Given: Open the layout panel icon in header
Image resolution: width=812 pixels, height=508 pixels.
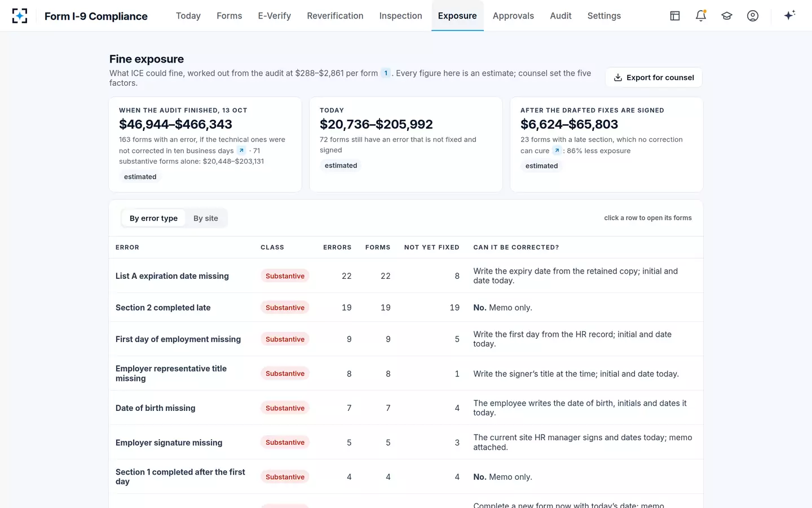Looking at the screenshot, I should click(x=675, y=16).
